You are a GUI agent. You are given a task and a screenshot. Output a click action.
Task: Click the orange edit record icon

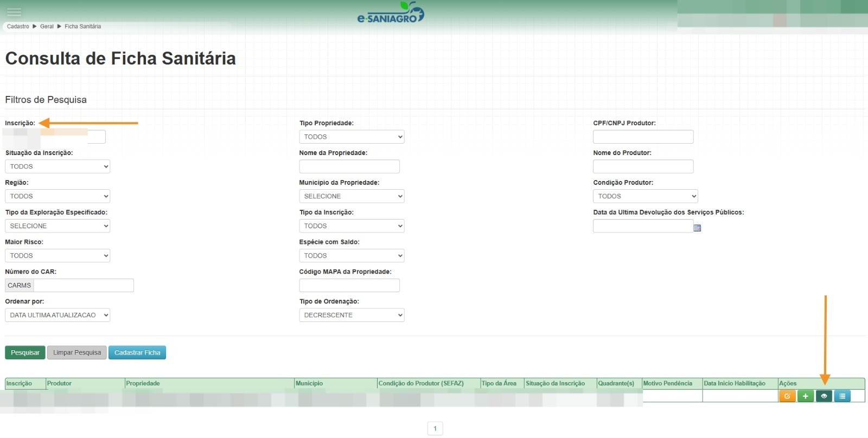click(787, 396)
